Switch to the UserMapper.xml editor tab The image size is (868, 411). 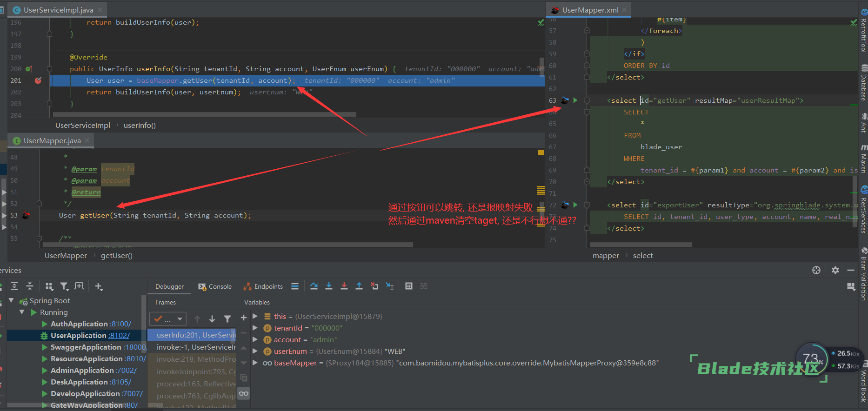[590, 10]
